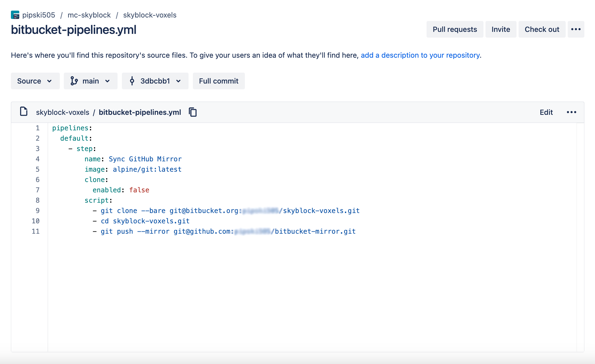This screenshot has width=595, height=364.
Task: Click chevron arrow beside main branch
Action: 108,81
